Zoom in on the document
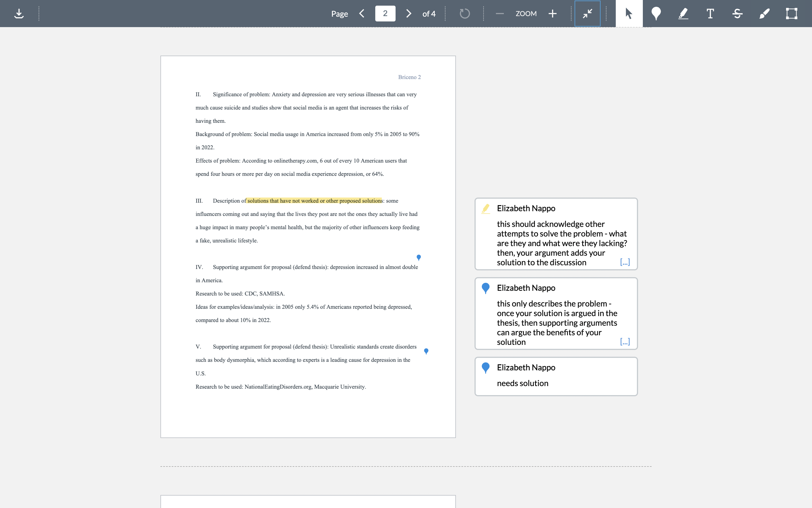812x508 pixels. (552, 14)
